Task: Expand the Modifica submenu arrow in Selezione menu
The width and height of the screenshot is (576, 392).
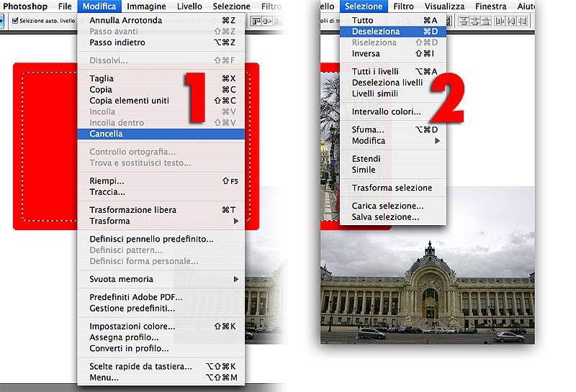Action: (437, 140)
